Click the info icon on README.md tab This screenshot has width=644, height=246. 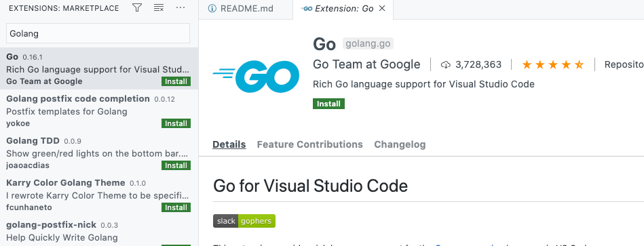coord(212,9)
